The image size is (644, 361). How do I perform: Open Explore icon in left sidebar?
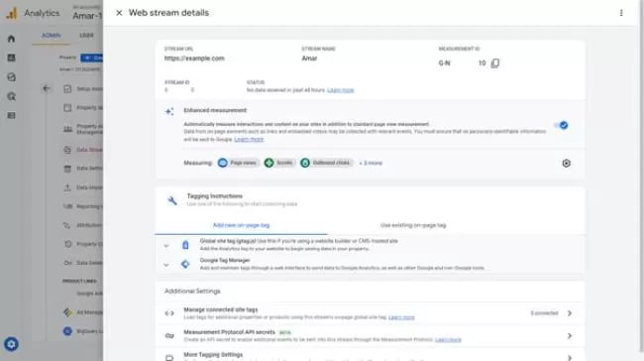click(12, 77)
